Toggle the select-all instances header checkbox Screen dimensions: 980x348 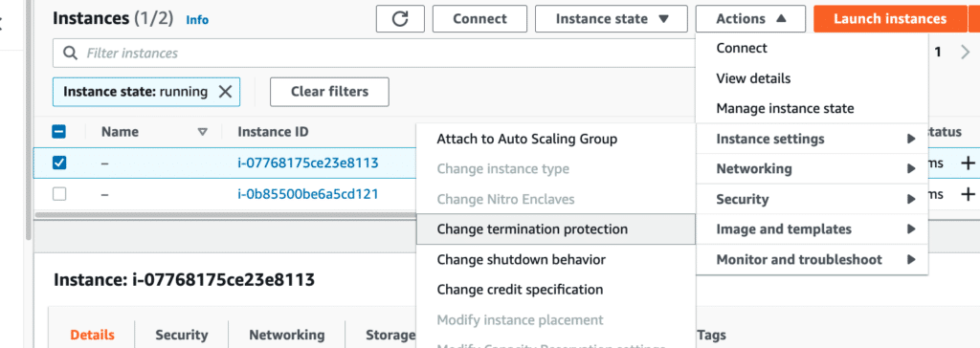coord(59,132)
